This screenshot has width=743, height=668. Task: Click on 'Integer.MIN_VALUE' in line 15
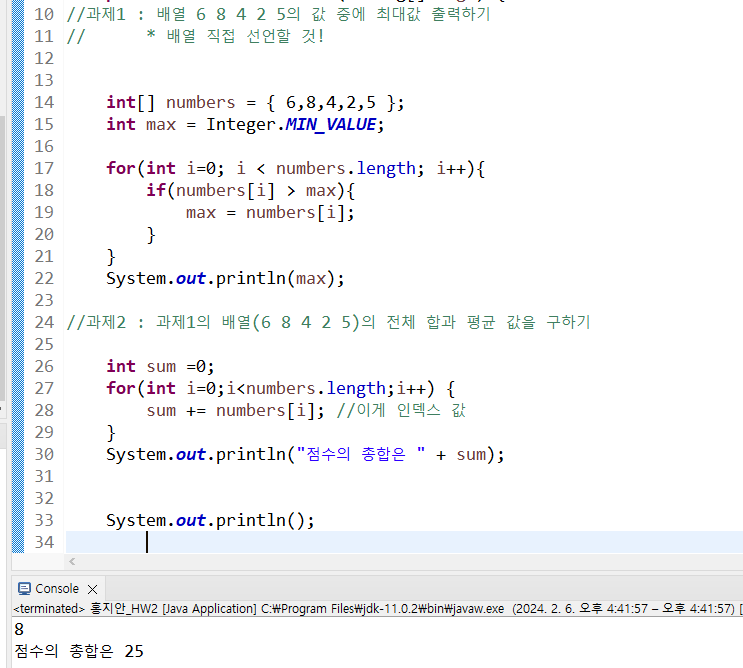[291, 125]
